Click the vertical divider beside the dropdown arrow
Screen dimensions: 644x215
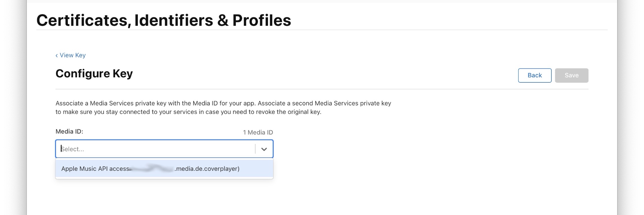click(255, 149)
